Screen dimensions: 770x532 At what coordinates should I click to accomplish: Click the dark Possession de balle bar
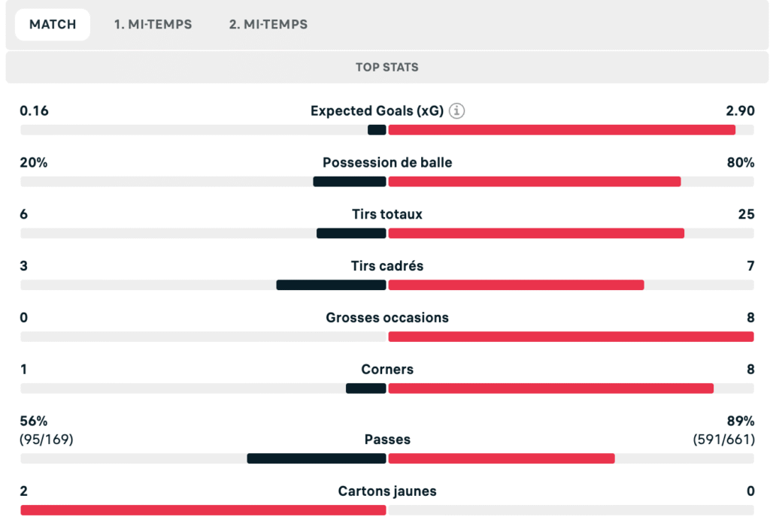point(349,182)
